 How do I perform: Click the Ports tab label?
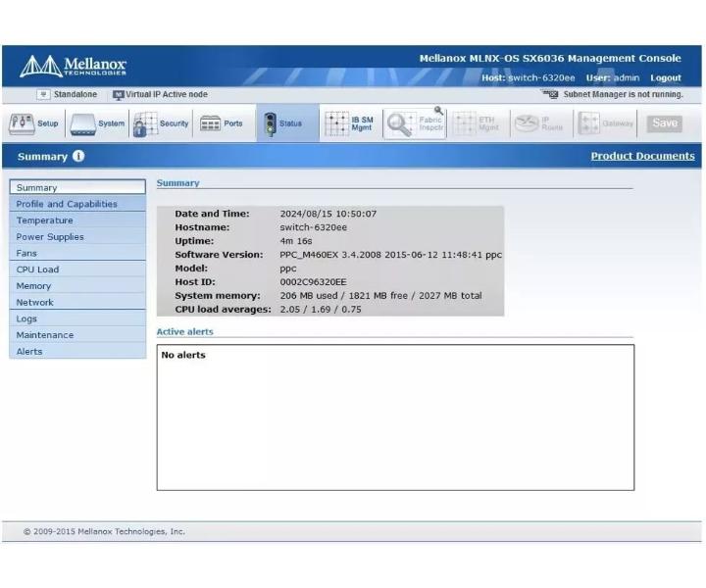233,123
